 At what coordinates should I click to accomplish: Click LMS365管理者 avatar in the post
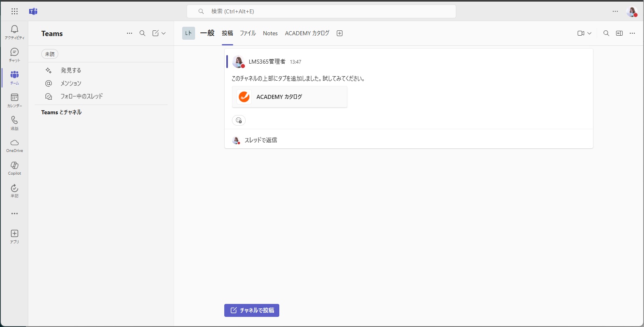click(238, 62)
